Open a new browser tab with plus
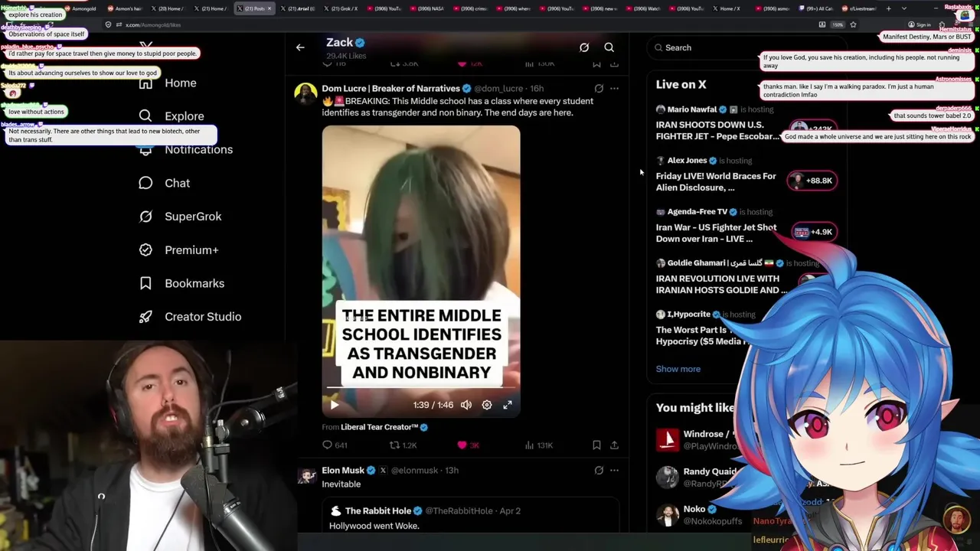Image resolution: width=980 pixels, height=551 pixels. click(x=888, y=8)
